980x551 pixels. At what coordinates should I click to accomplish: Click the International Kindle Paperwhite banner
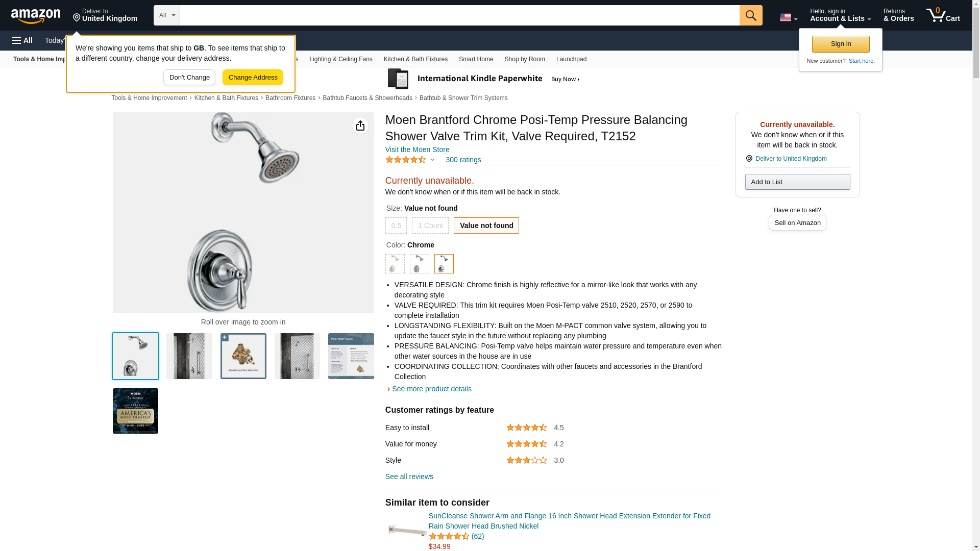pos(484,79)
